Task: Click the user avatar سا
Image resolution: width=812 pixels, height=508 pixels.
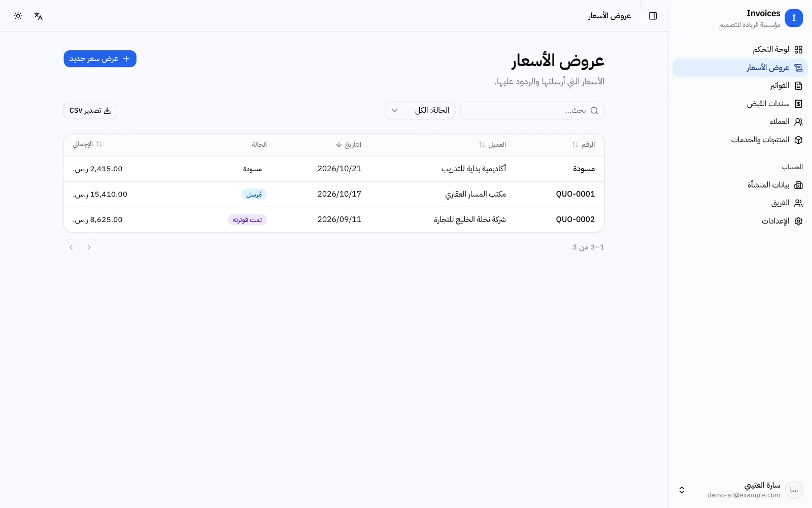Action: (x=794, y=490)
